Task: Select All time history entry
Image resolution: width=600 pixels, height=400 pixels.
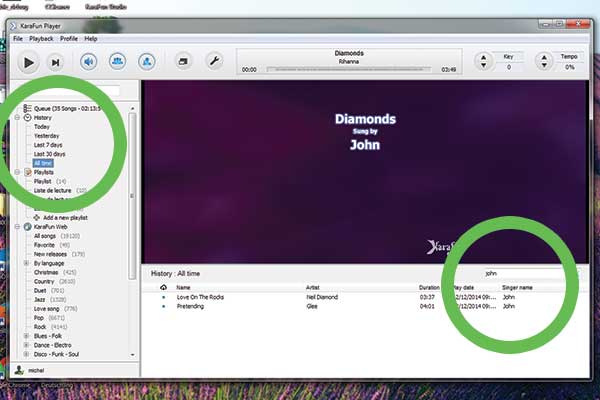Action: point(43,163)
